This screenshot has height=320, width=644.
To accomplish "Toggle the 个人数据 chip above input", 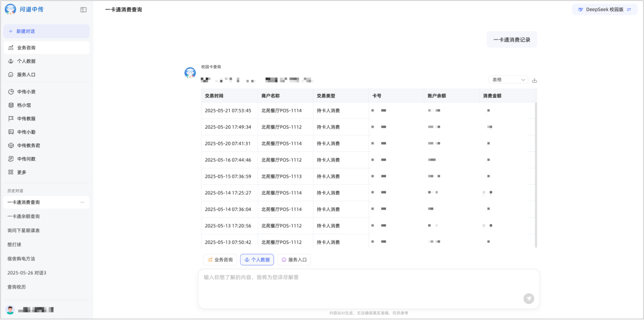I will [x=257, y=260].
